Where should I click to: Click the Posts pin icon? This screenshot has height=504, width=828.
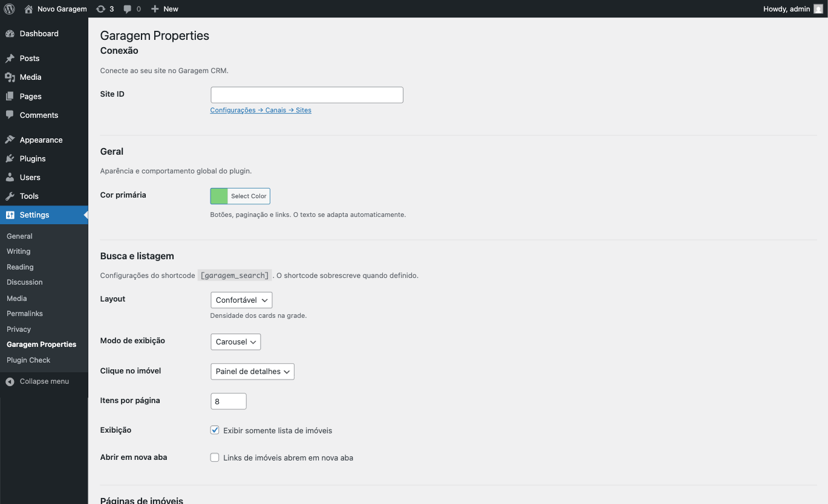click(x=10, y=58)
